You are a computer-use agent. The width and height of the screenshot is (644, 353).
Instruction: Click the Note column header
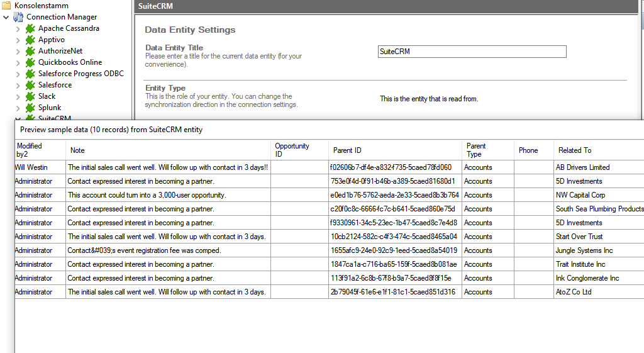coord(77,150)
